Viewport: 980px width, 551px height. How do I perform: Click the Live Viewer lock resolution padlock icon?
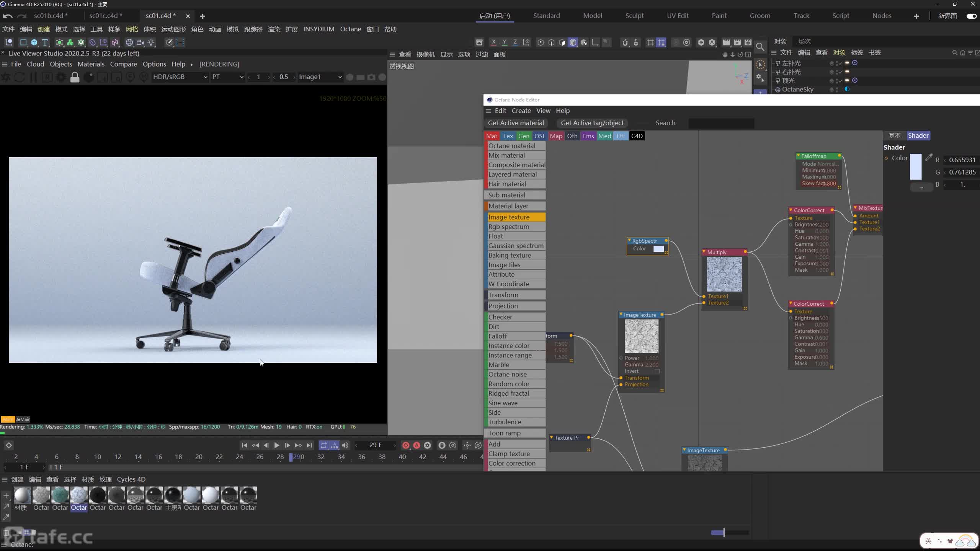pos(75,77)
